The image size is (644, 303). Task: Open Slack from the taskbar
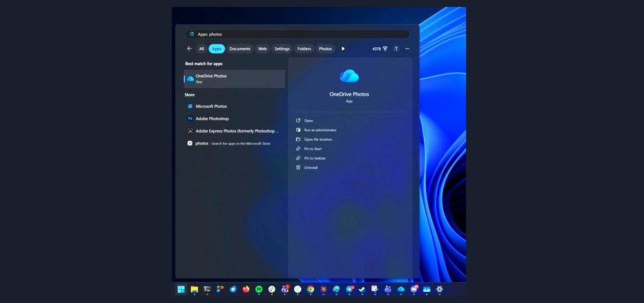click(x=271, y=289)
